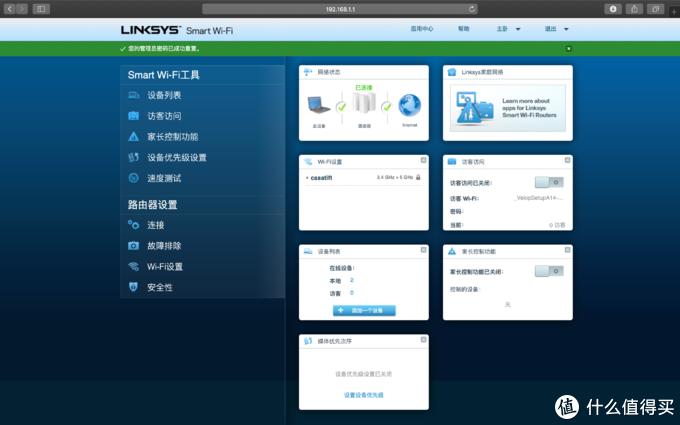Follow the 设置设备优先级 link
The width and height of the screenshot is (680, 425).
[363, 395]
